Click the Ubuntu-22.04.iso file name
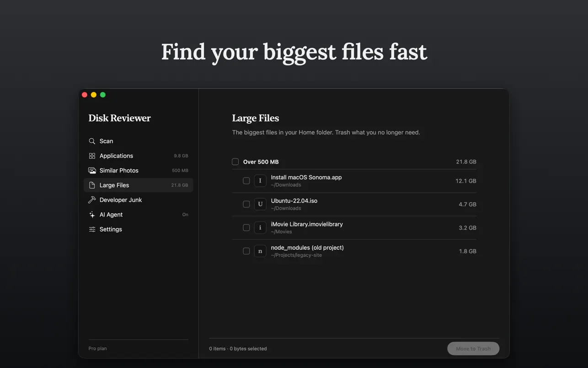Viewport: 588px width, 368px height. (294, 200)
